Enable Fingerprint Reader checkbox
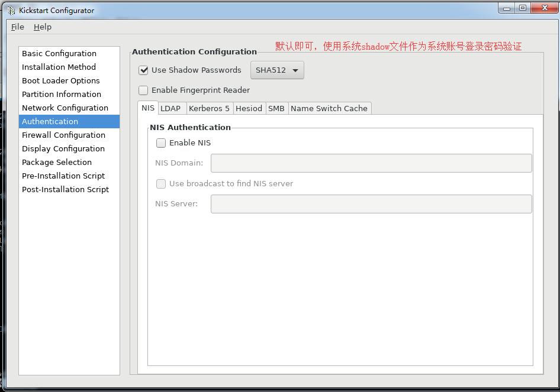 [143, 90]
